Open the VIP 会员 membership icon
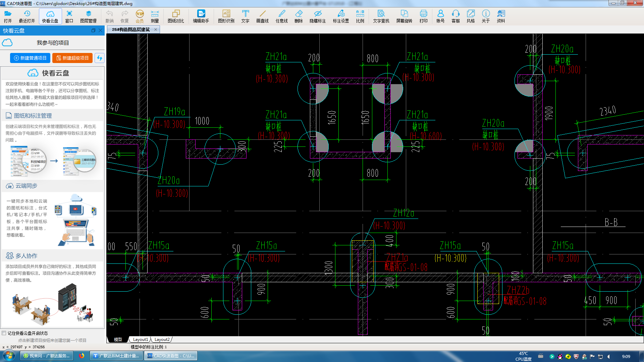The height and width of the screenshot is (362, 644). click(x=140, y=16)
